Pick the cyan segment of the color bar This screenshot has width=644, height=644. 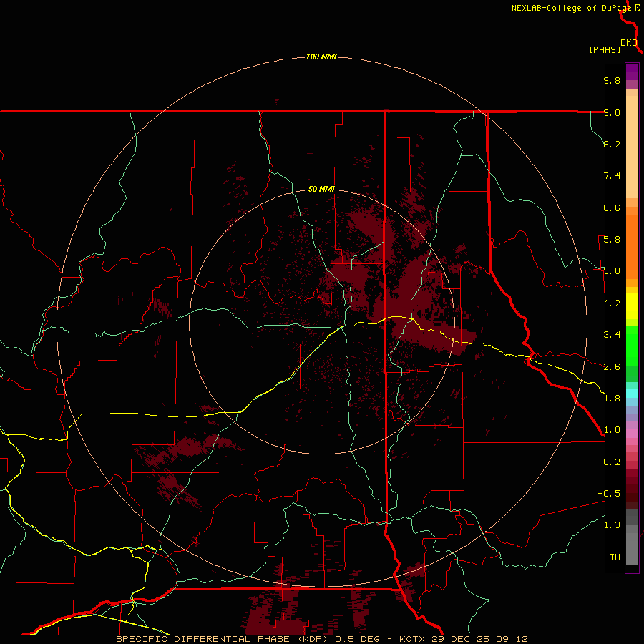click(x=632, y=394)
